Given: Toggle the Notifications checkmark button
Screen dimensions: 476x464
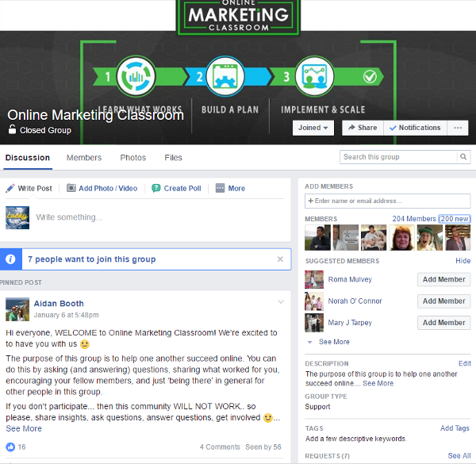Looking at the screenshot, I should click(x=415, y=128).
